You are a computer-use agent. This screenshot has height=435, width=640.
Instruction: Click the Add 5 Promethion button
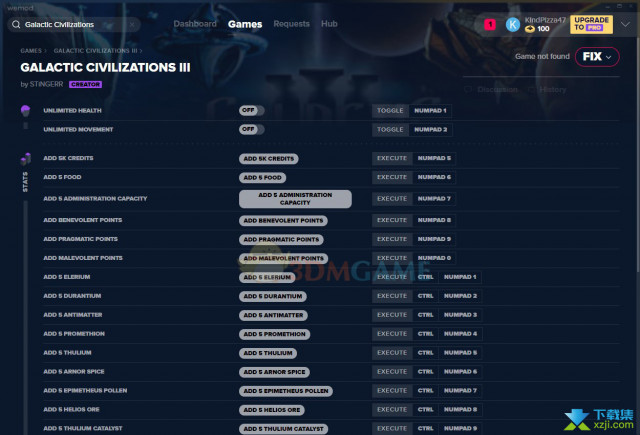(274, 334)
